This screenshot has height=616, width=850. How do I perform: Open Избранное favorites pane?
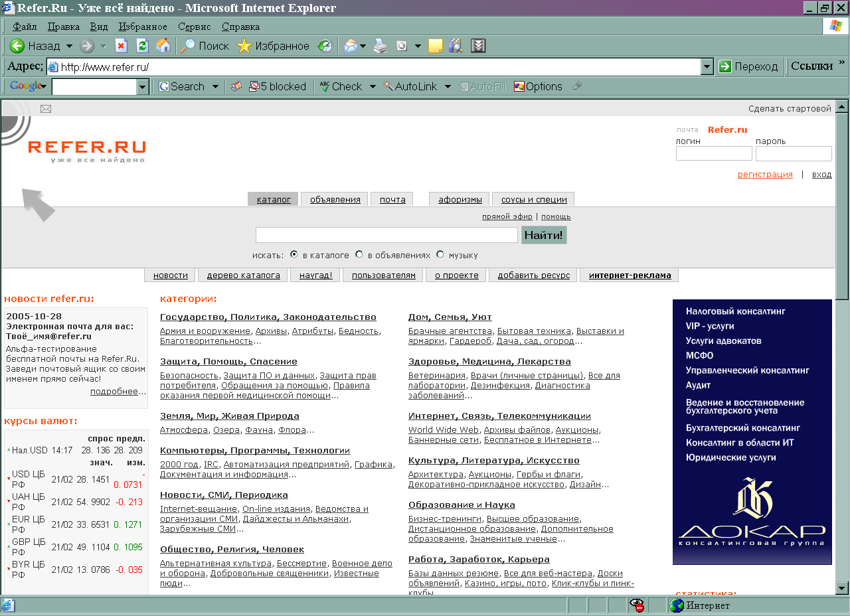pos(273,46)
